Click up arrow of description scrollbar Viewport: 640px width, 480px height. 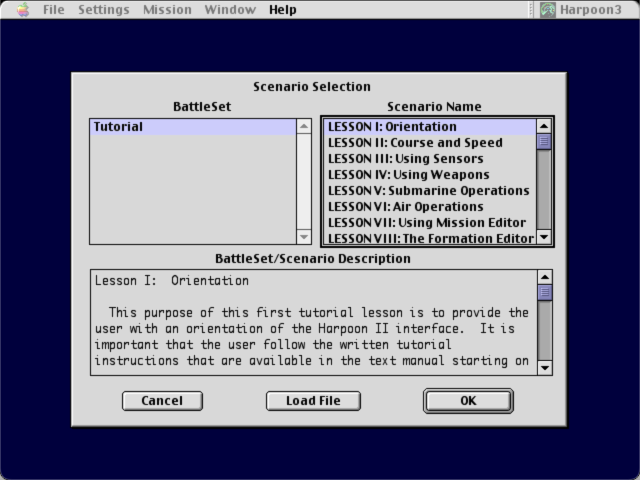pyautogui.click(x=545, y=277)
